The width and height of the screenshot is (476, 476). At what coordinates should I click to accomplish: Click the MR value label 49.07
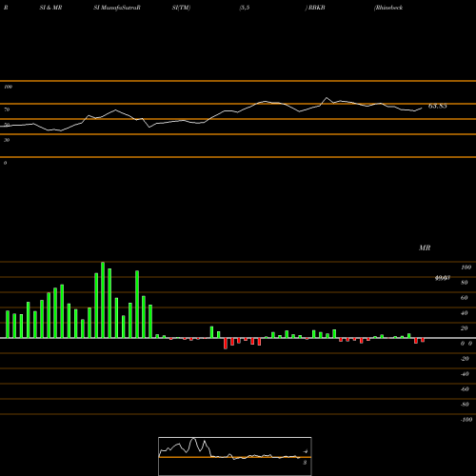[443, 278]
